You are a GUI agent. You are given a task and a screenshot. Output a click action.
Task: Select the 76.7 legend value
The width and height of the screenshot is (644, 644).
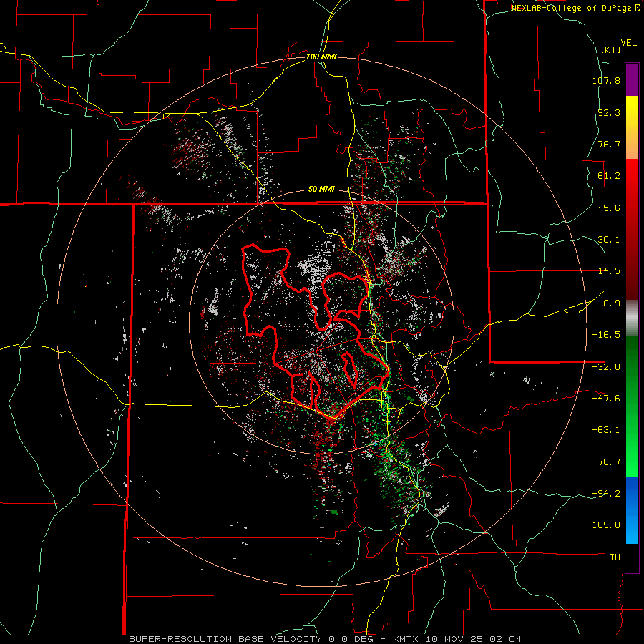point(609,144)
